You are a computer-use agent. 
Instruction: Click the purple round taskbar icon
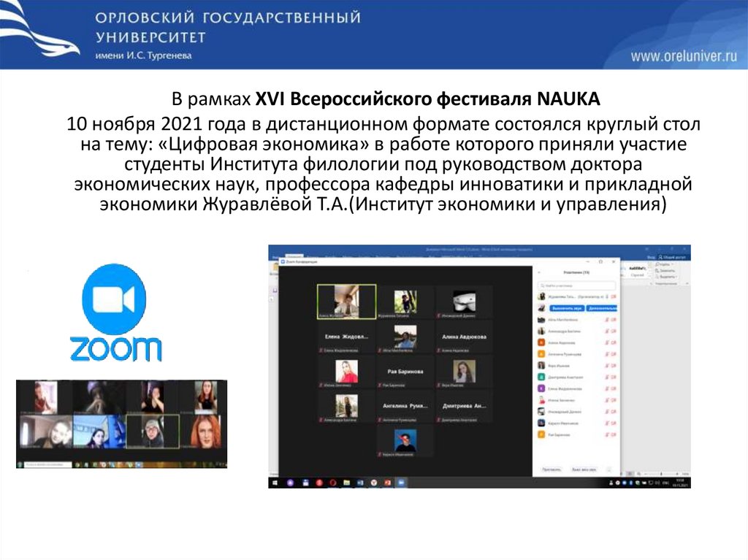(291, 483)
